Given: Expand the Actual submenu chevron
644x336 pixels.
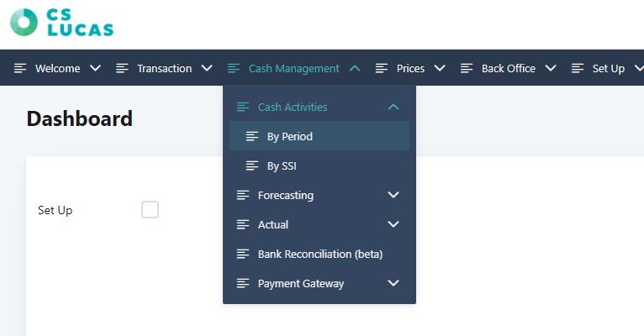Looking at the screenshot, I should click(x=393, y=224).
